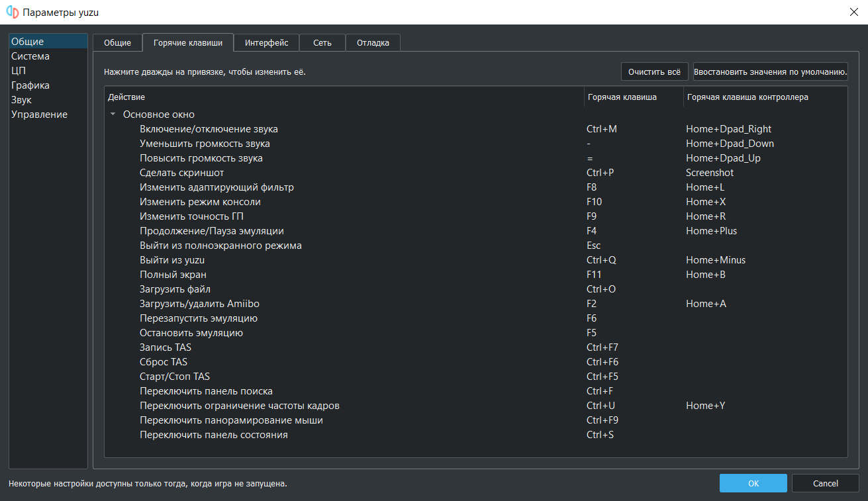Screen dimensions: 868x501
Task: Confirm settings with the OK button
Action: (753, 483)
